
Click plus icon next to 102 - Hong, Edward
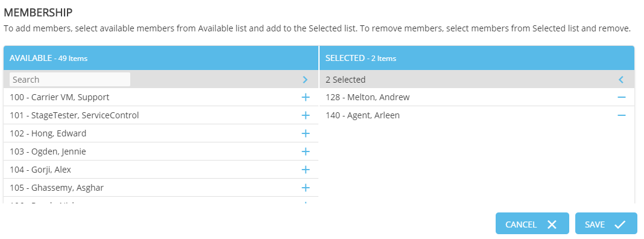pyautogui.click(x=305, y=133)
